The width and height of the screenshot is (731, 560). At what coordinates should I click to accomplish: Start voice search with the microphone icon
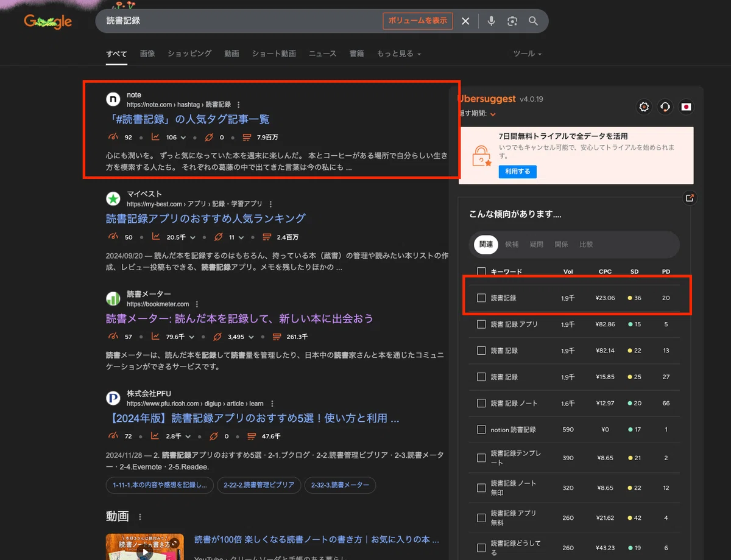pos(491,21)
